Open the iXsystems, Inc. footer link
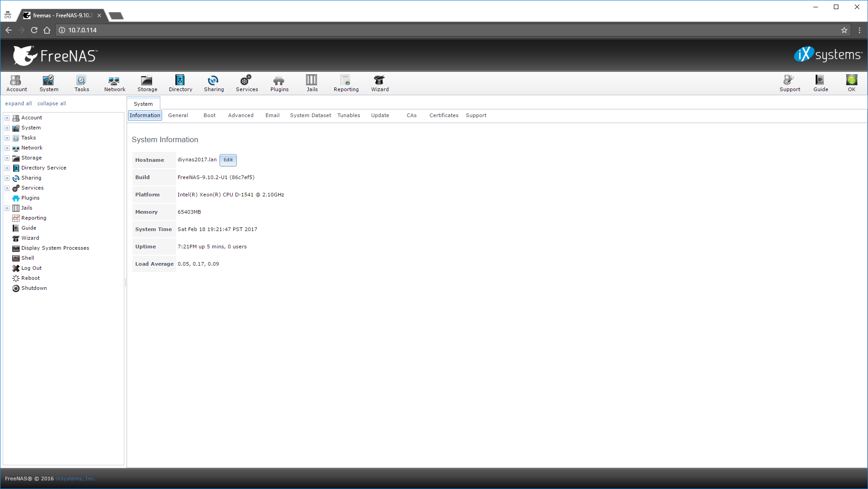Screen dimensions: 868x489 (x=76, y=479)
